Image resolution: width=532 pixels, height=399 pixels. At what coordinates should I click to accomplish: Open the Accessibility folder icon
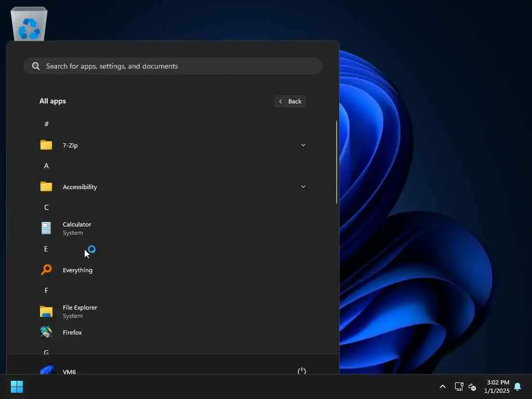pyautogui.click(x=46, y=187)
